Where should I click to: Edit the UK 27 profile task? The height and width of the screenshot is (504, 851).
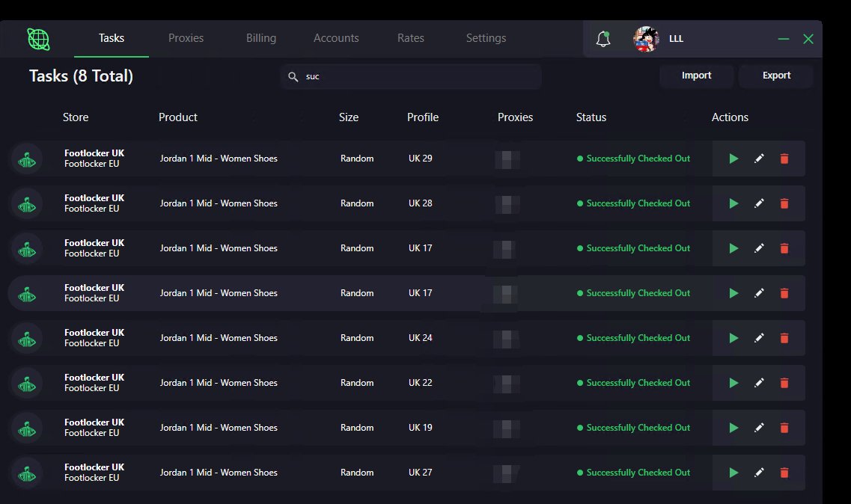pyautogui.click(x=759, y=473)
